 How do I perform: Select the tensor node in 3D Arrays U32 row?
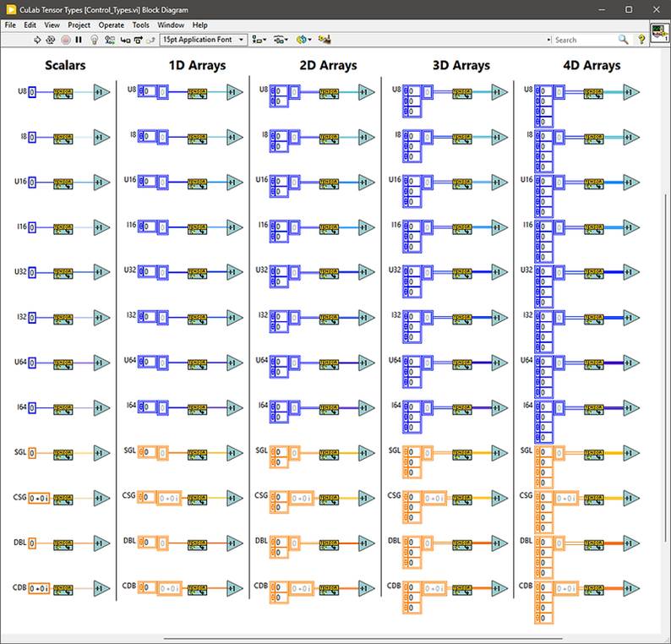462,273
